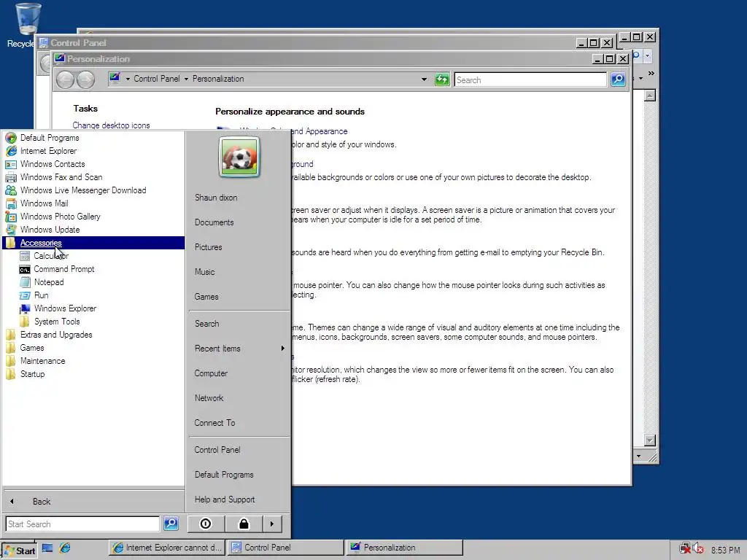Launch Windows Mail

44,203
